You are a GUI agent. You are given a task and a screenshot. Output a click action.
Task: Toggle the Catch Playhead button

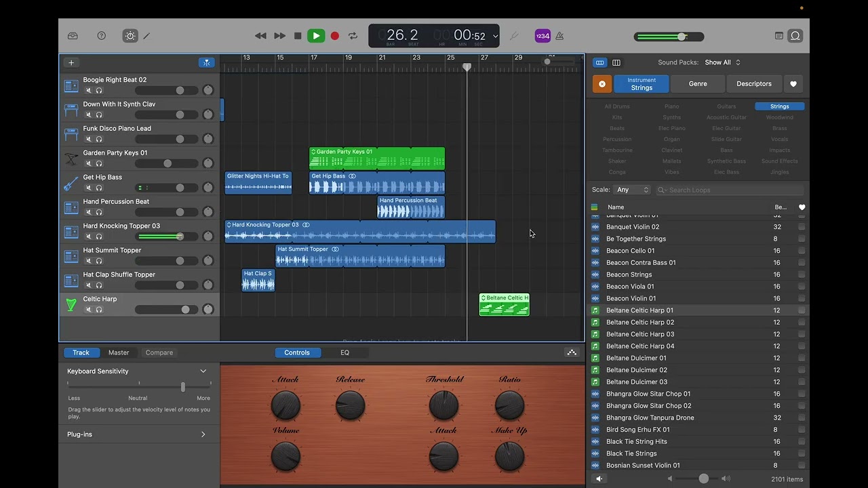click(207, 62)
